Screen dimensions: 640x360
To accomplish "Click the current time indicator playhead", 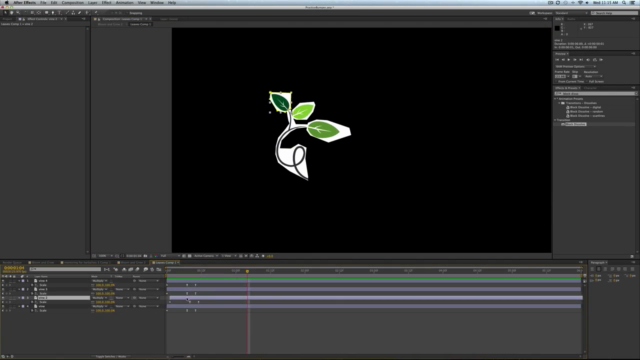I will point(247,271).
